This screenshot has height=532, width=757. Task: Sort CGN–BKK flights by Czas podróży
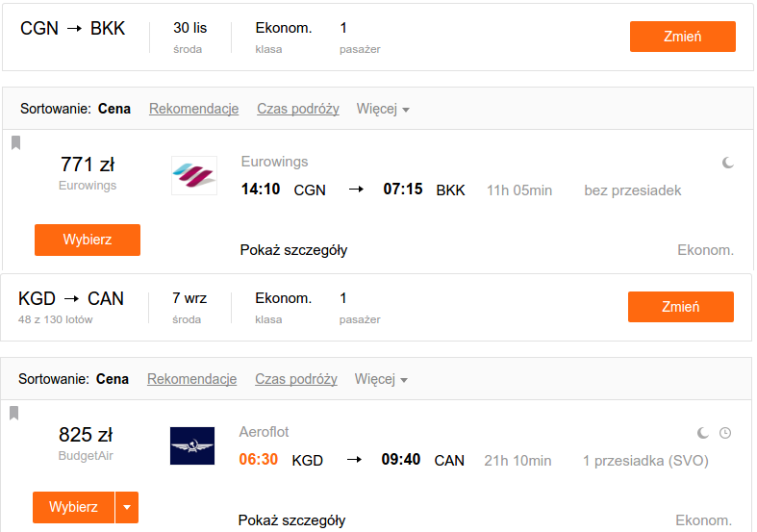[298, 109]
